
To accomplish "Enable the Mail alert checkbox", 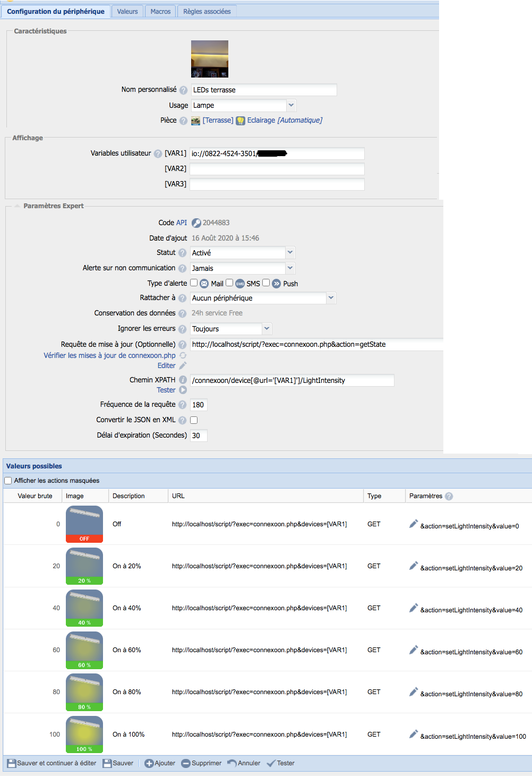I will tap(194, 283).
